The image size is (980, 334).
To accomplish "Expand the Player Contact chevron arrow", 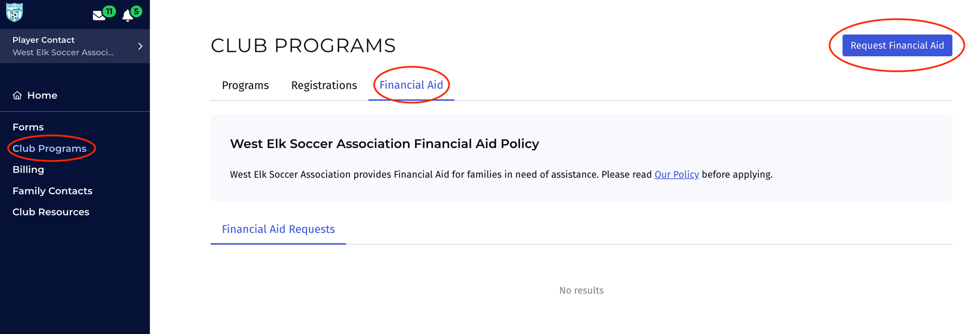I will coord(140,46).
